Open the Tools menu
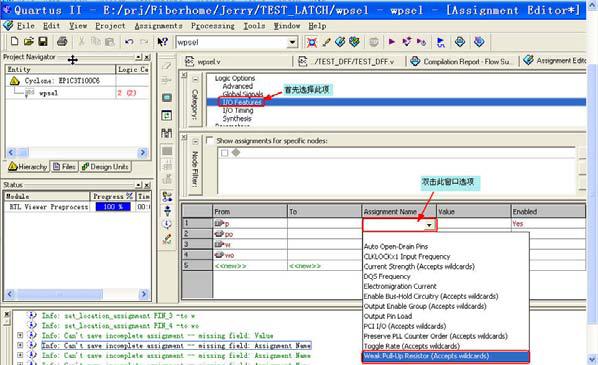Viewport: 598px width, 365px height. click(x=254, y=26)
